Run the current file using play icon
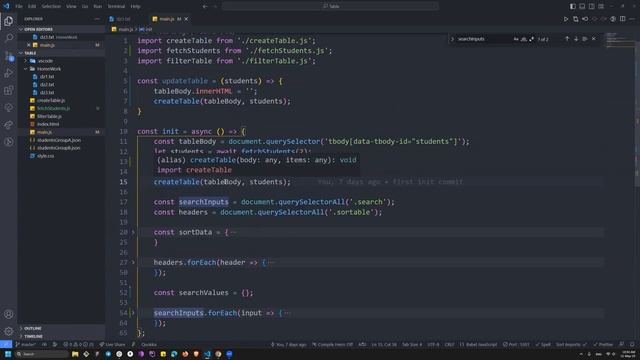The height and width of the screenshot is (360, 640). coord(566,19)
